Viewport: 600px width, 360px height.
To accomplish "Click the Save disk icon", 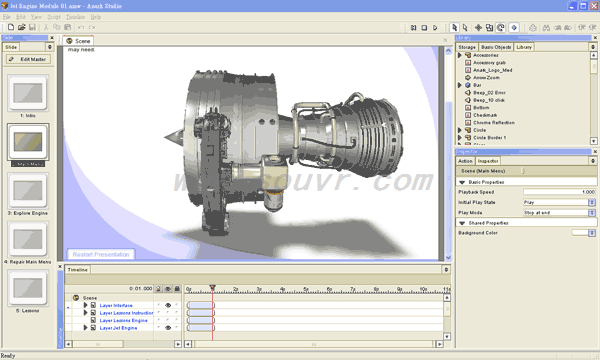I will 32,27.
